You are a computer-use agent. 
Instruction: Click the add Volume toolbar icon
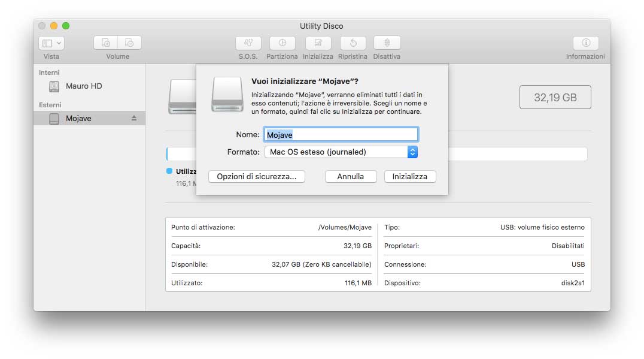coord(105,43)
